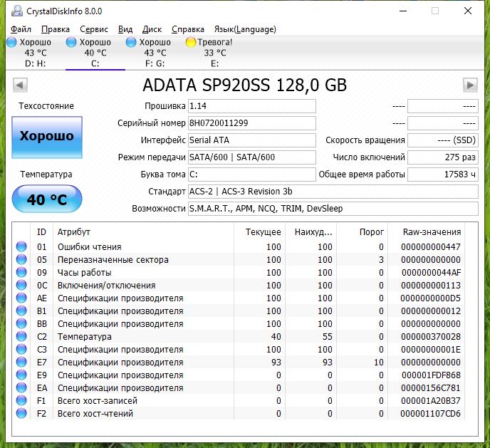Open the Язык(Language) menu

(x=245, y=29)
